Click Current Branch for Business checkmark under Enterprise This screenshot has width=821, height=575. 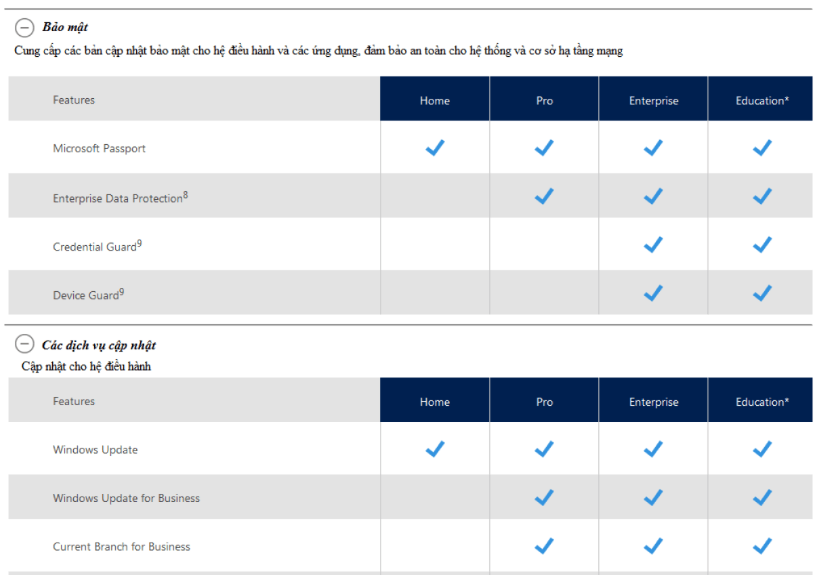coord(653,546)
